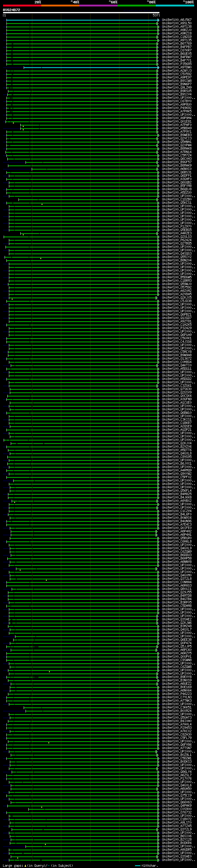Select hit UniRef100_Q3T2L8

click(177, 579)
